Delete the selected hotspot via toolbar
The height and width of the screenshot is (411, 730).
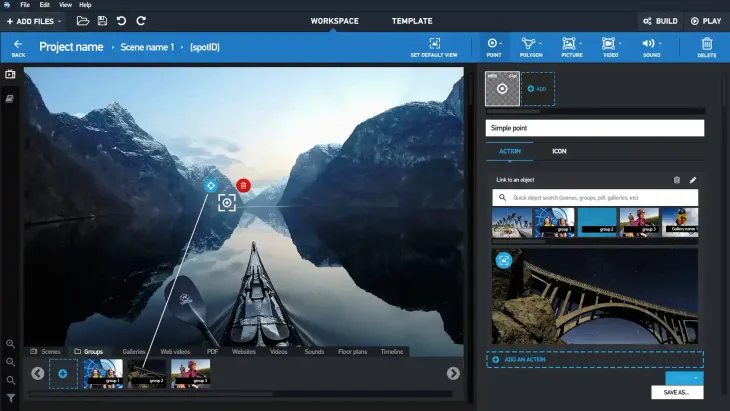pos(707,47)
